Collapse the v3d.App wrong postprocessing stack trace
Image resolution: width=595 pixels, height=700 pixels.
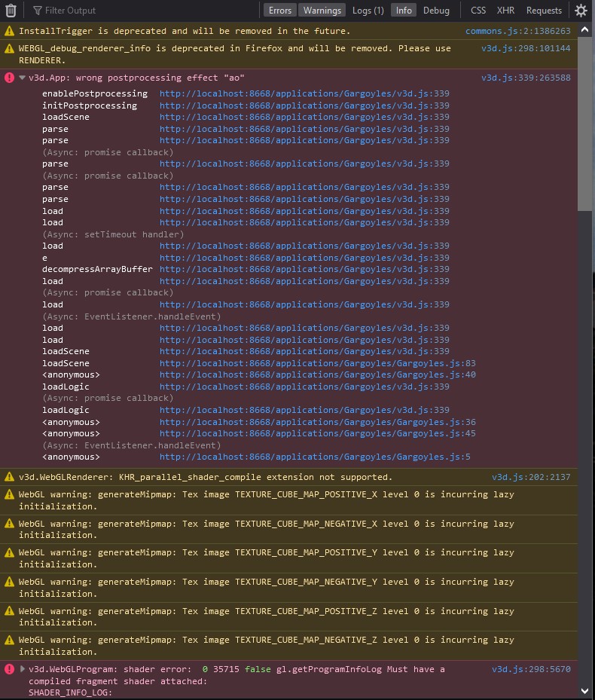coord(23,78)
